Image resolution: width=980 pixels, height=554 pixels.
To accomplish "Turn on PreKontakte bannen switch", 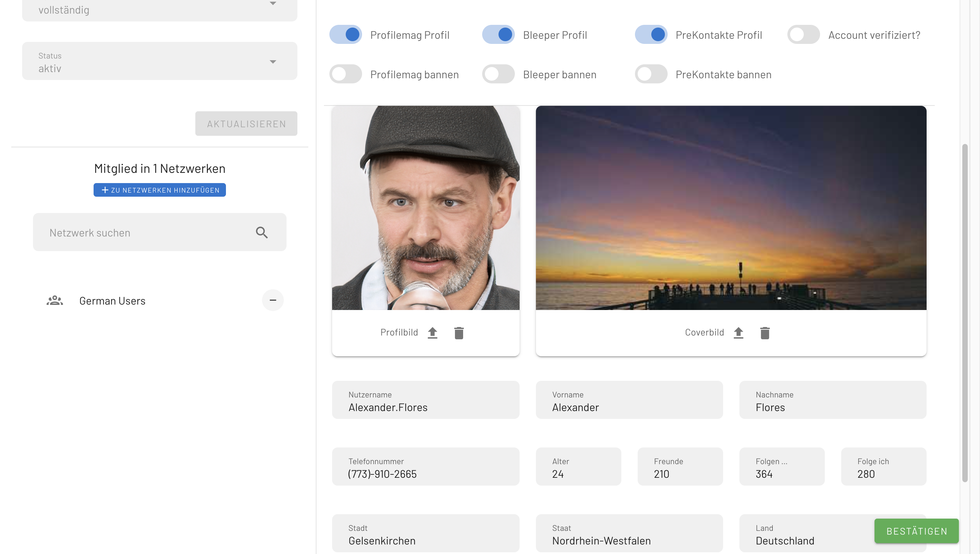I will (x=651, y=74).
